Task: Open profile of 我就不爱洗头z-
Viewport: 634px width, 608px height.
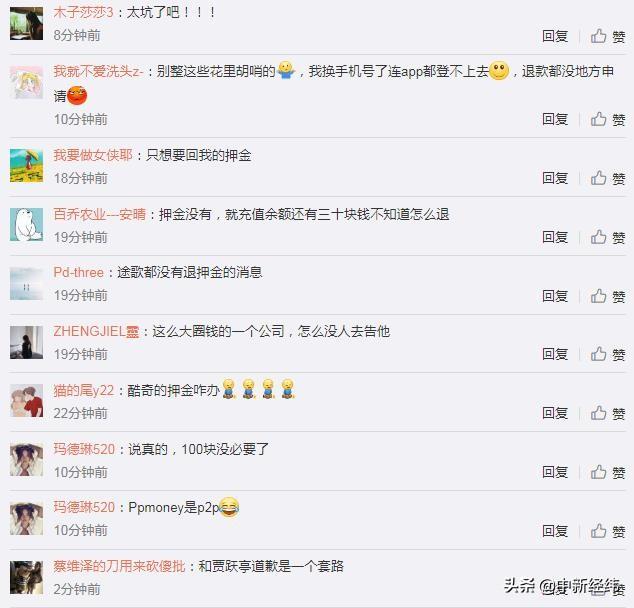Action: tap(98, 72)
